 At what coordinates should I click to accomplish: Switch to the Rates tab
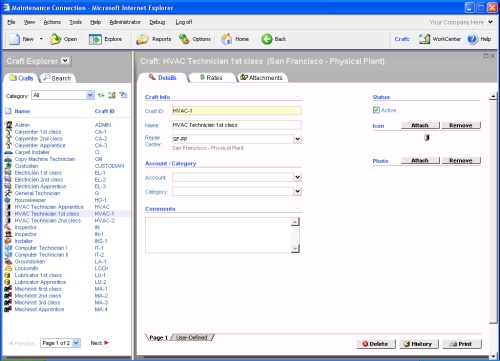pos(211,77)
